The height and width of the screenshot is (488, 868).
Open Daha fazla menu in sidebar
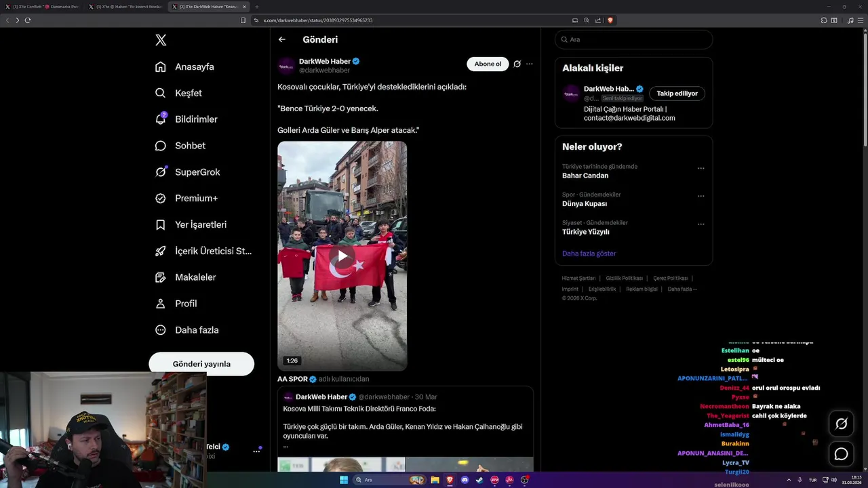[x=187, y=330]
